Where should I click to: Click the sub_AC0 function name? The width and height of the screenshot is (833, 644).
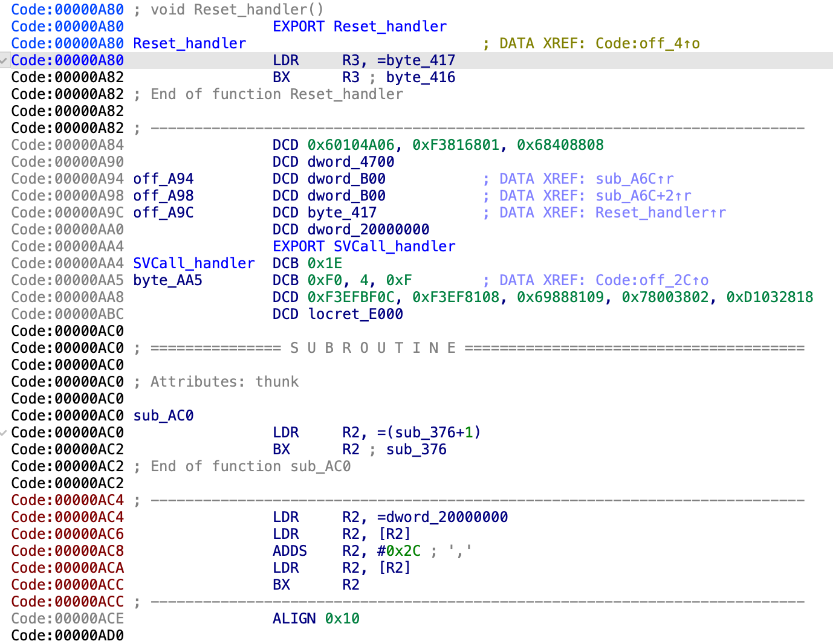pyautogui.click(x=163, y=415)
